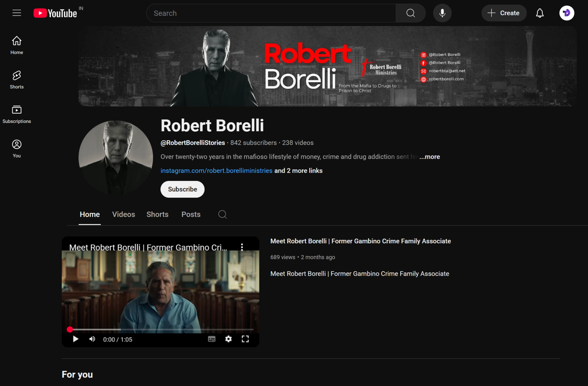Click the Create button

(x=504, y=13)
